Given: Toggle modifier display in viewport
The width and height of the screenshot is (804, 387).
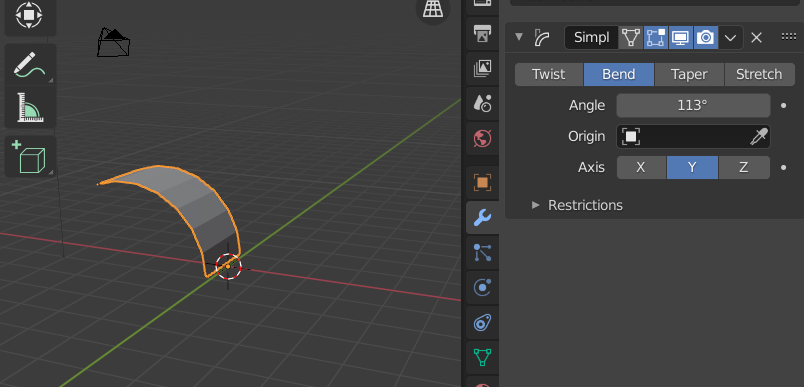Looking at the screenshot, I should pos(681,37).
